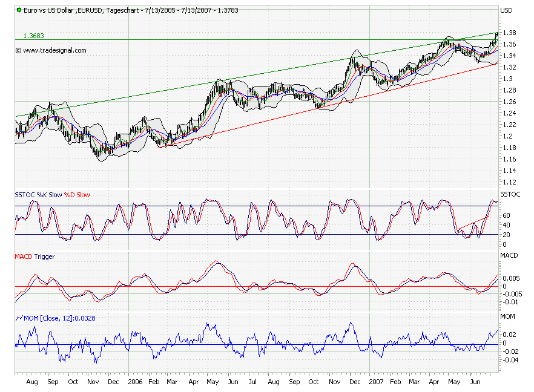Screen dimensions: 534x392
Task: Select the MOM axis title on the right
Action: (507, 316)
